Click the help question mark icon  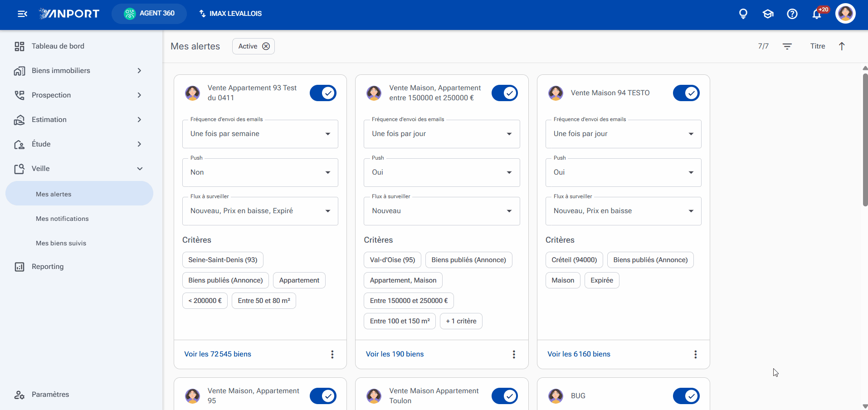792,14
